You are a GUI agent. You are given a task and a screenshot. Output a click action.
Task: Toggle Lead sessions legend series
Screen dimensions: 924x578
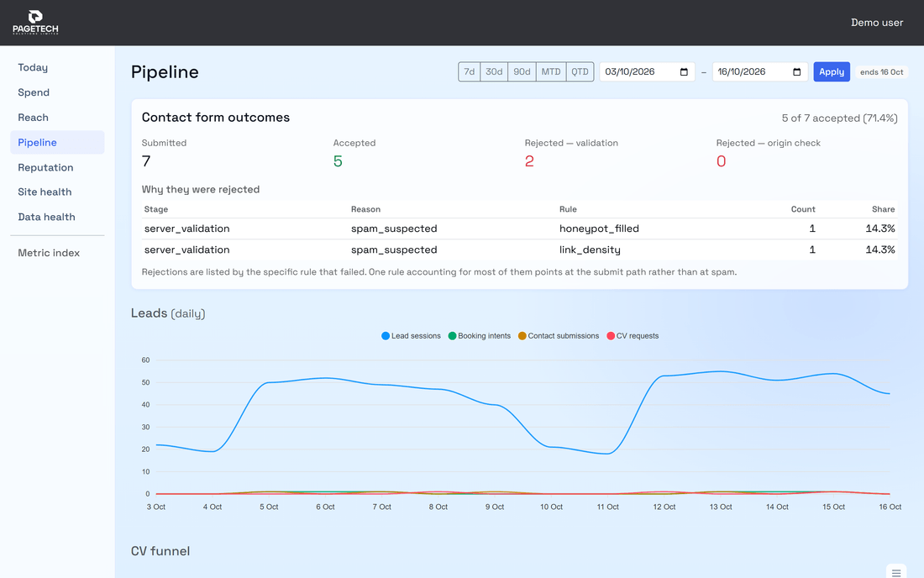(x=411, y=336)
